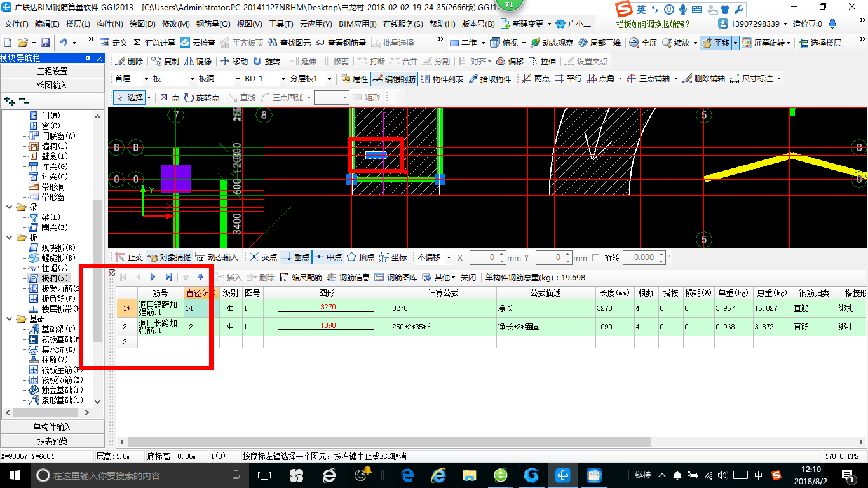This screenshot has width=868, height=488.
Task: Click the 删除 delete tool
Action: (130, 61)
